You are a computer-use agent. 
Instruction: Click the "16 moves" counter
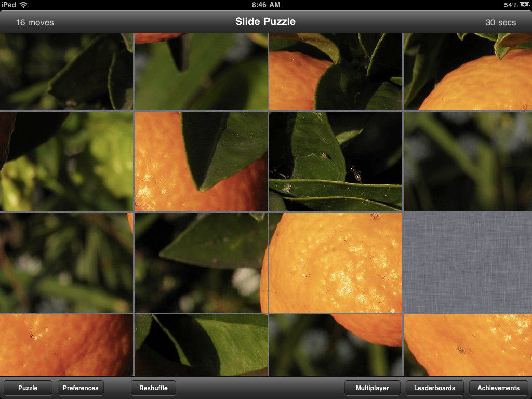click(35, 22)
